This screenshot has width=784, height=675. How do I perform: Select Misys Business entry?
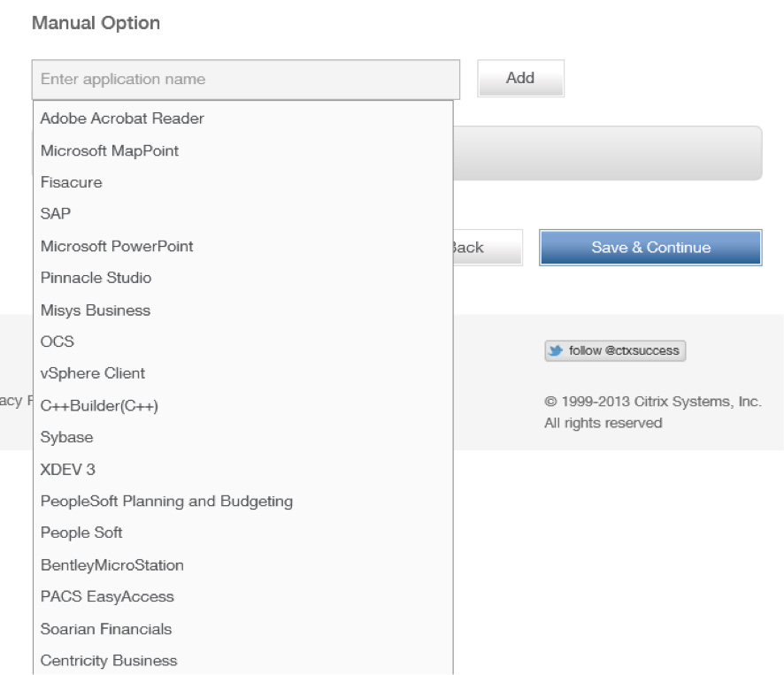click(243, 310)
